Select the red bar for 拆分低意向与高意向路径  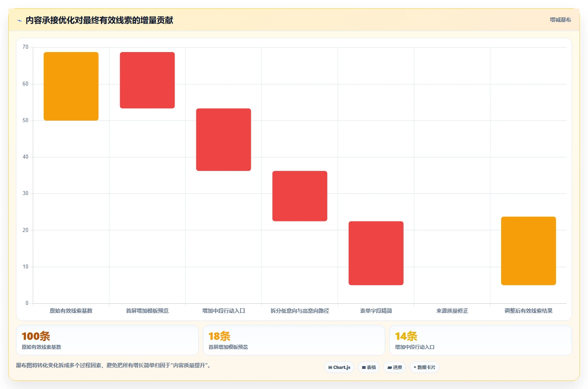[300, 196]
